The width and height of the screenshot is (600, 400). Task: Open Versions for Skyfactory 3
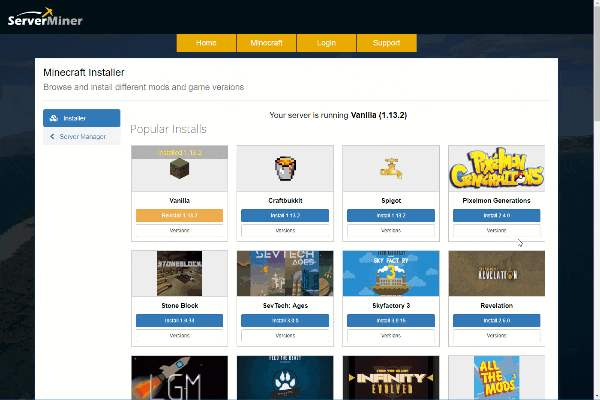(391, 336)
